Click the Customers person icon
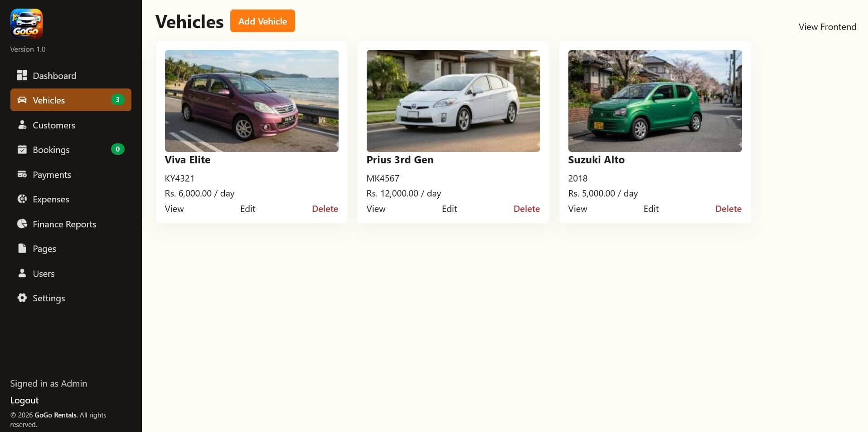 22,125
